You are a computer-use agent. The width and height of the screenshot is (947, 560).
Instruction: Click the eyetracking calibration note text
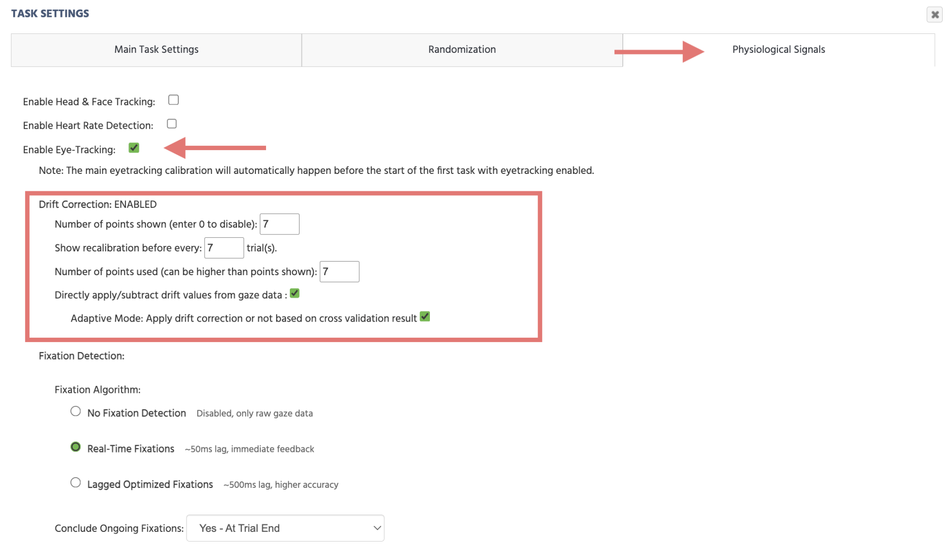[x=315, y=170]
